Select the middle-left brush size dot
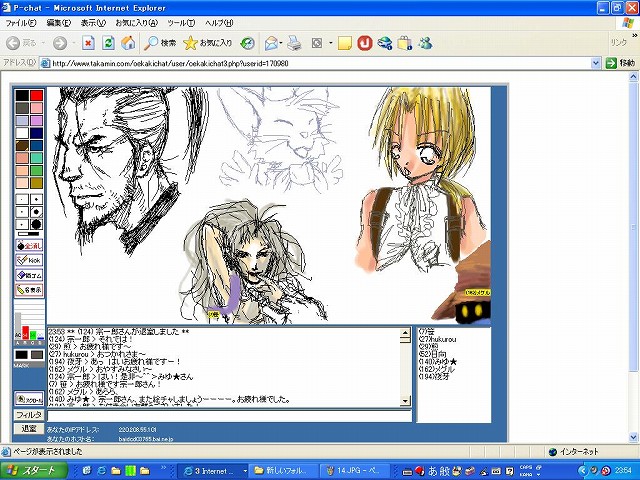Viewport: 640px width, 480px height. click(22, 212)
